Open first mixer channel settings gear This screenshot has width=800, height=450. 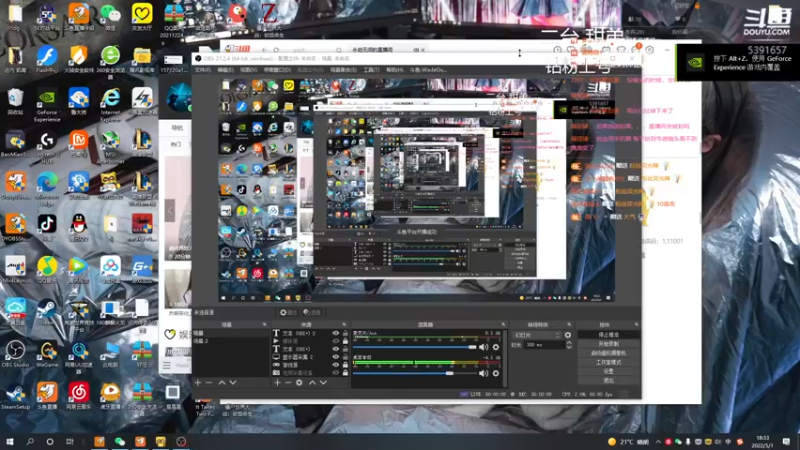coord(495,347)
